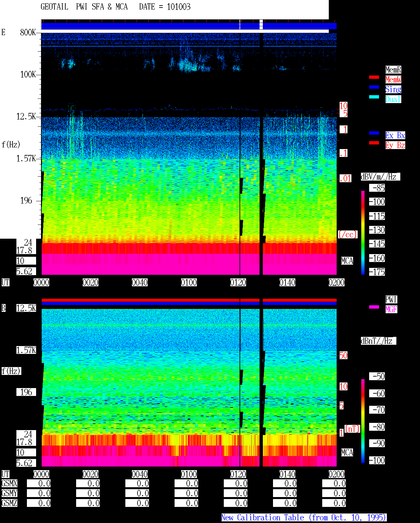Image resolution: width=420 pixels, height=523 pixels.
Task: Click the "GSMZ" row label
Action: (x=10, y=503)
